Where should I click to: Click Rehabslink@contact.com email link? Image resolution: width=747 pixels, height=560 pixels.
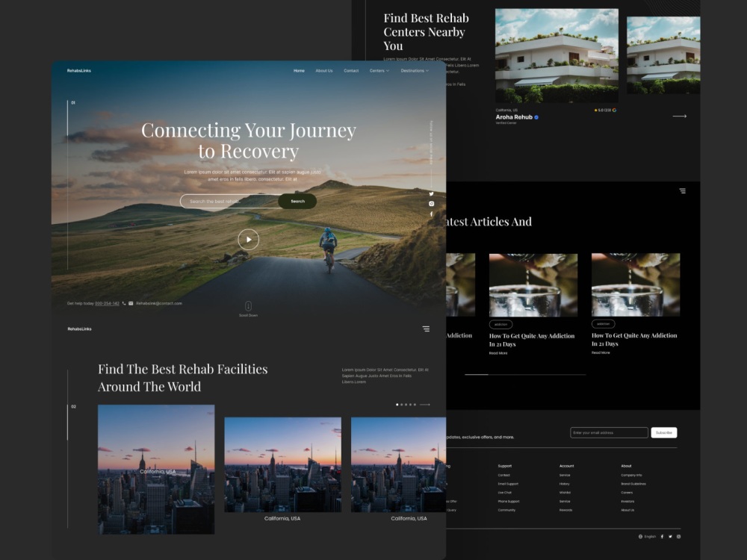point(158,303)
